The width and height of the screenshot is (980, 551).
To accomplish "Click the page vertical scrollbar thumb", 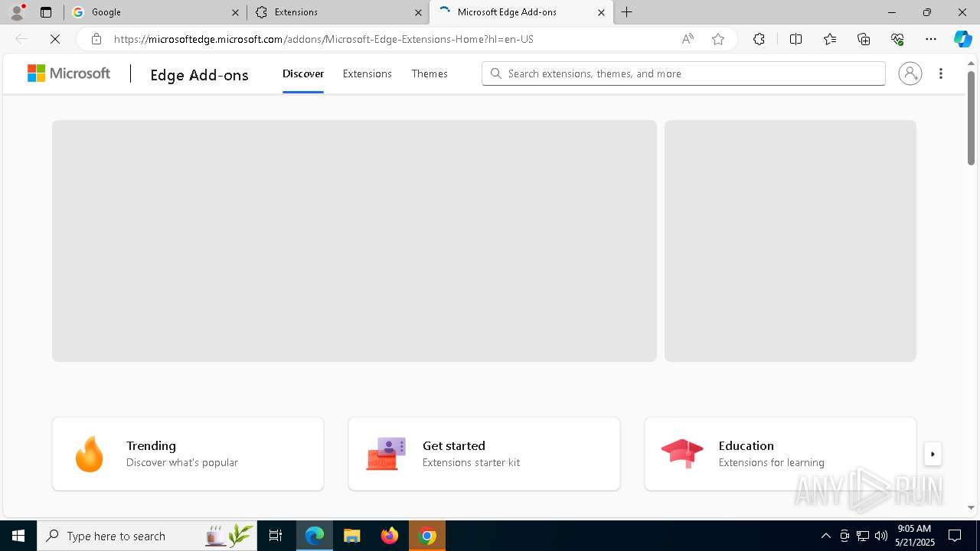I will tap(971, 118).
